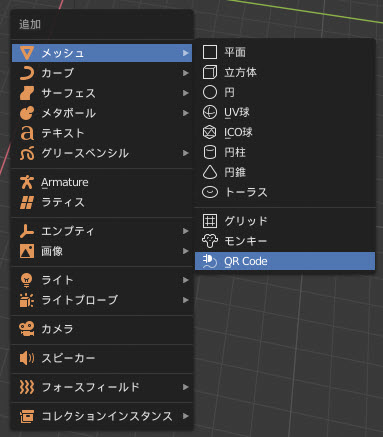Image resolution: width=383 pixels, height=437 pixels.
Task: Click the cone icon beside 円錐
Action: (210, 172)
